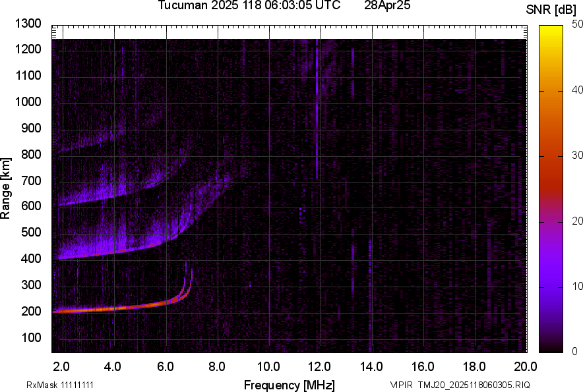Viewport: 583px width, 392px height.
Task: Click the file name 'TMJ20_2025118060305.RIQ'
Action: 474,385
